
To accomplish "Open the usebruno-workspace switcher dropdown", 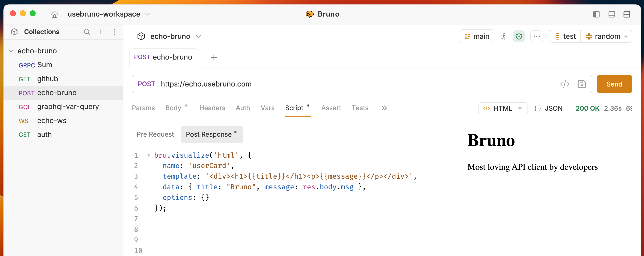I will coord(109,14).
